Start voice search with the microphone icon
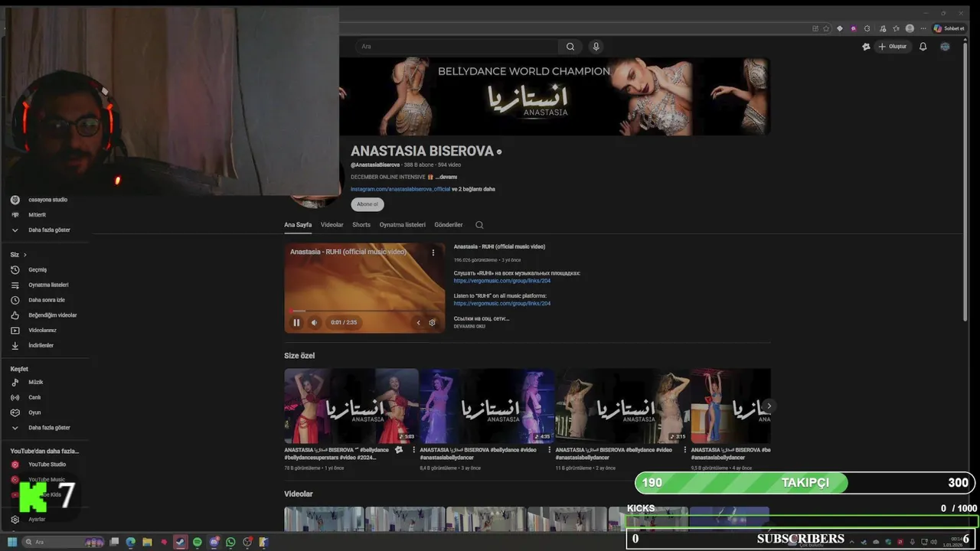This screenshot has width=980, height=551. [596, 47]
